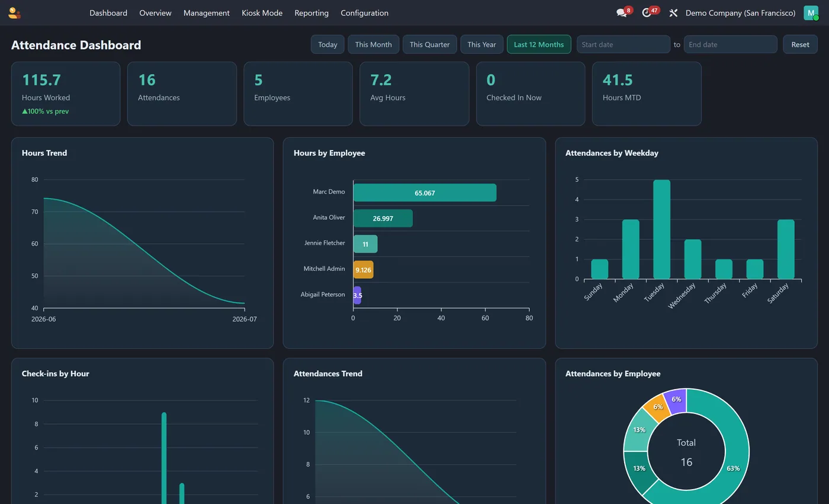Click Marc Demo's 65.067 hours bar
The height and width of the screenshot is (504, 829).
tap(425, 192)
